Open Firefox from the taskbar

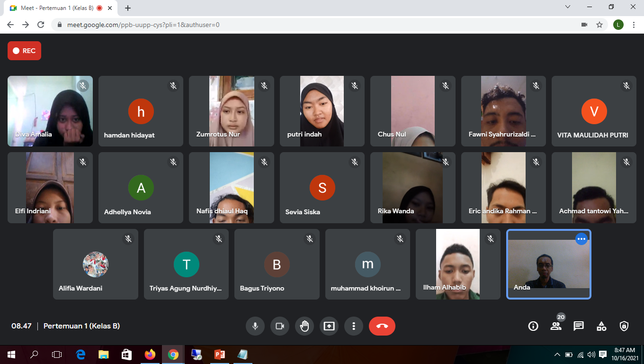coord(150,354)
